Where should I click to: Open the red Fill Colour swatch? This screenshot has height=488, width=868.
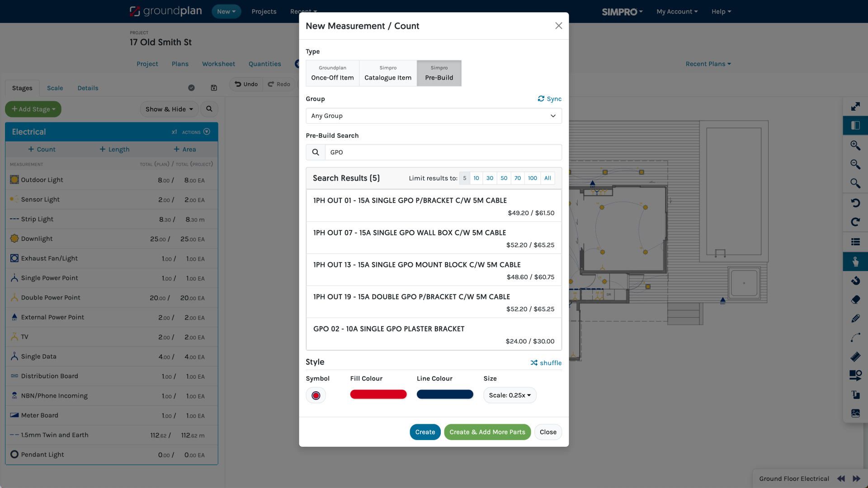click(378, 394)
